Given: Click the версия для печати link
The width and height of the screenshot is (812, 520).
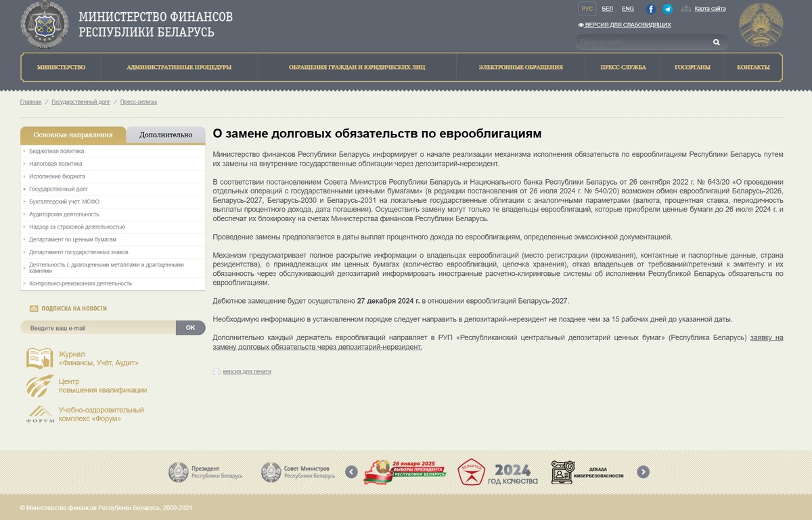Looking at the screenshot, I should 247,371.
